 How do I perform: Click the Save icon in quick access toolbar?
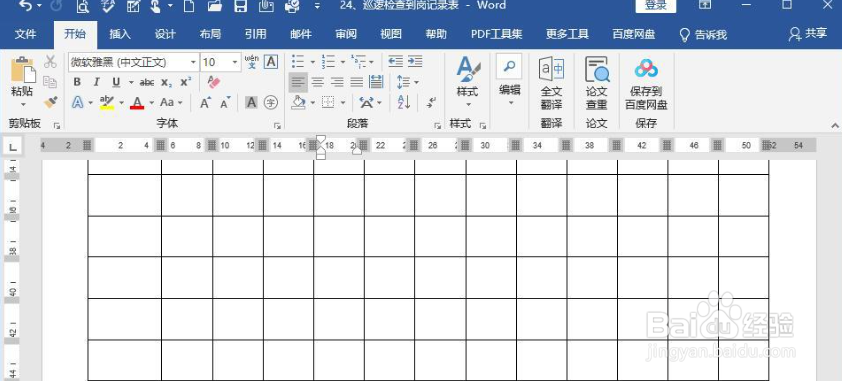(240, 6)
